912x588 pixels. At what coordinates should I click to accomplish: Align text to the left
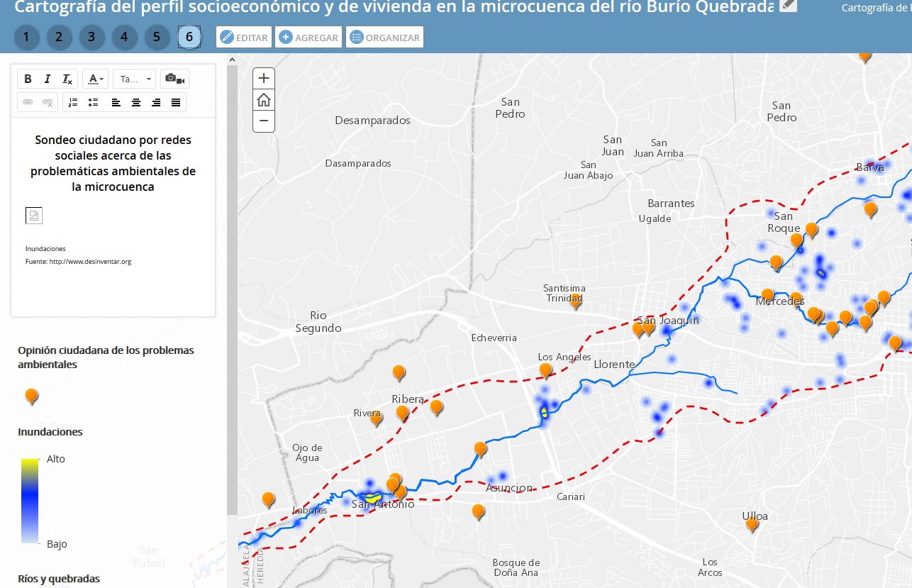tap(116, 102)
